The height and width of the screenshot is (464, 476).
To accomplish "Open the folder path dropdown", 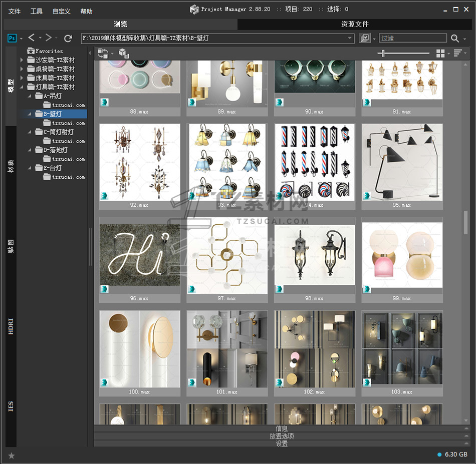I will 350,38.
